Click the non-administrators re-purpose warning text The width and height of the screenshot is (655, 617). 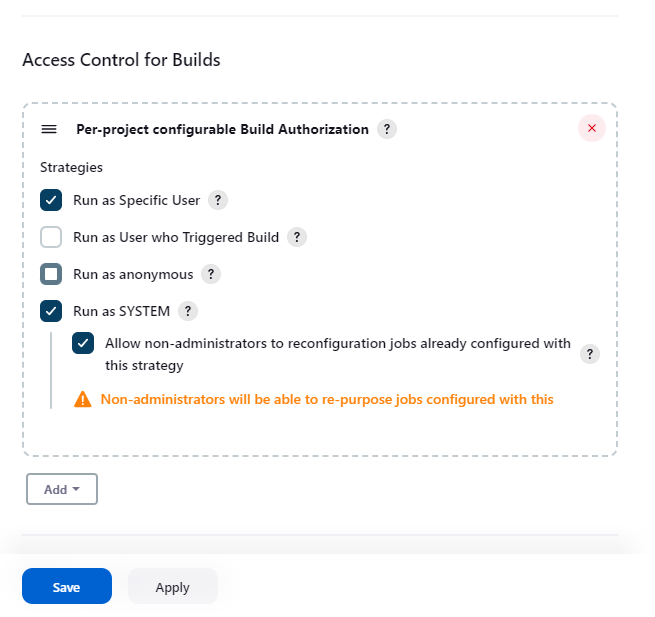(327, 399)
